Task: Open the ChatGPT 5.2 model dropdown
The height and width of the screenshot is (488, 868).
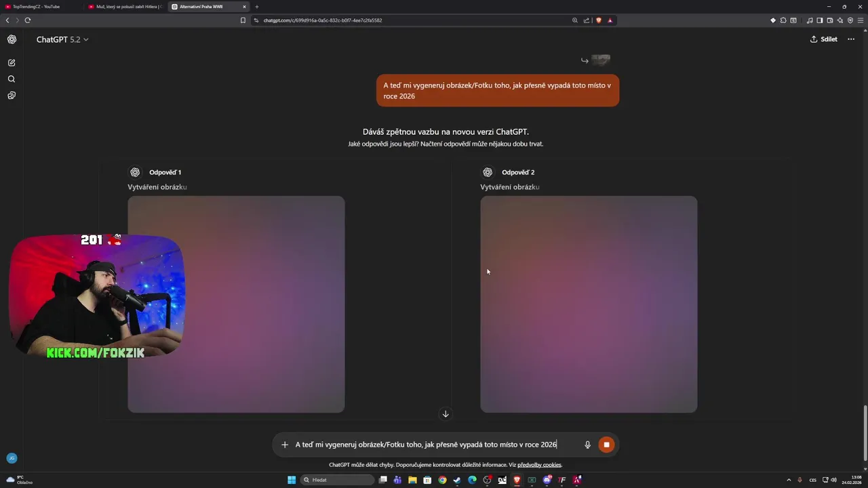Action: pos(62,39)
